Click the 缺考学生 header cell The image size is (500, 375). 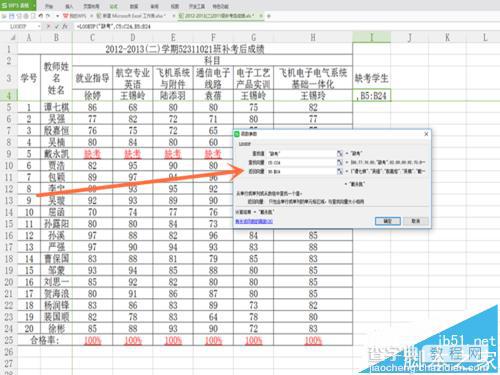point(371,78)
